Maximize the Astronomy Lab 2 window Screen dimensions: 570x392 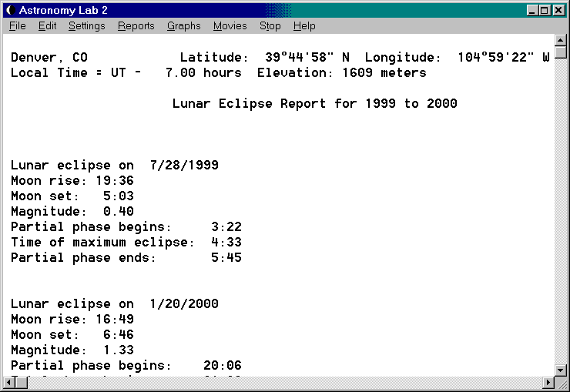545,10
